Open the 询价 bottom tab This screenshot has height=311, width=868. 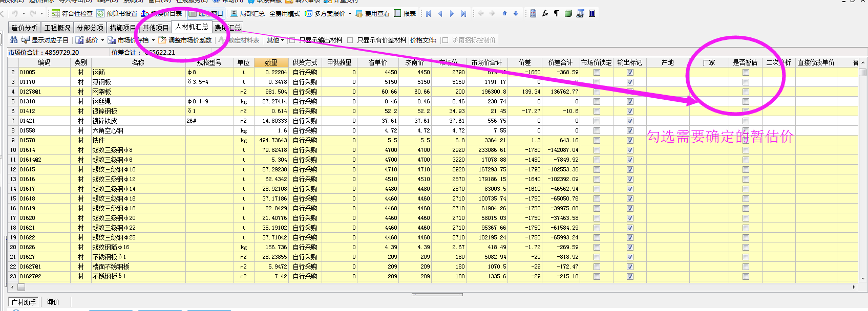(x=53, y=302)
